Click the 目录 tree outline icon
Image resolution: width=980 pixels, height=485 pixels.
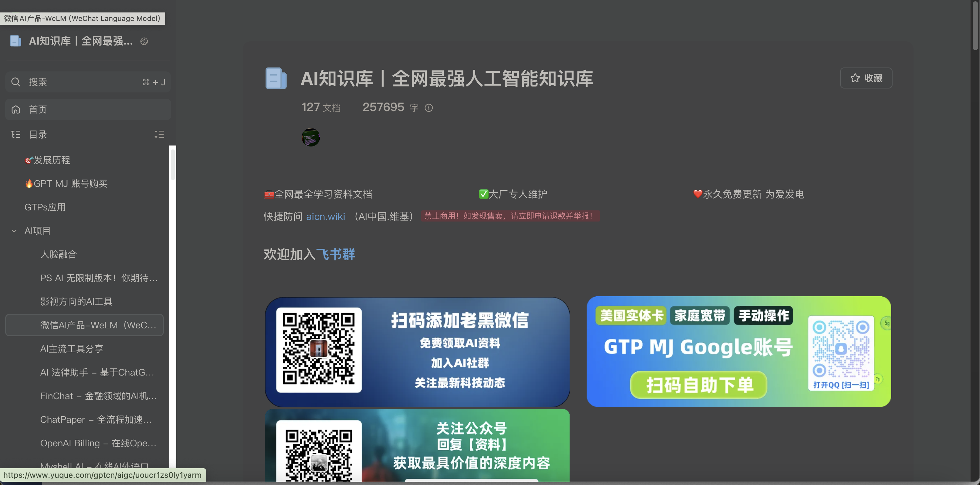coord(16,134)
